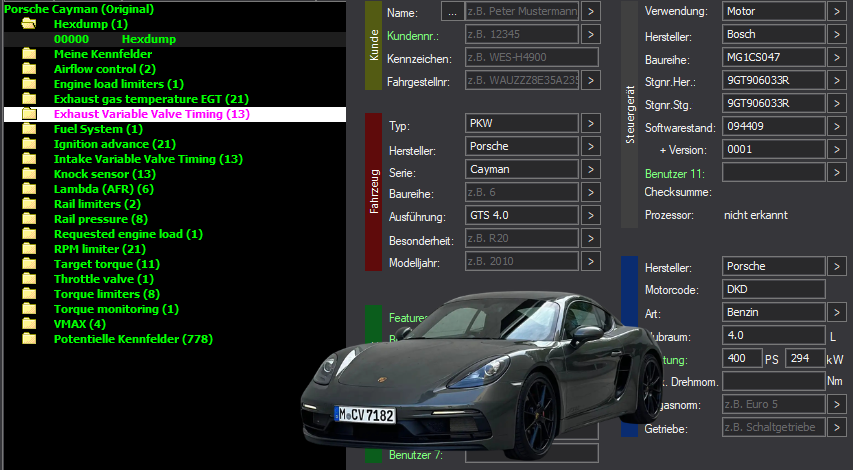Select the 00000 Hexdump entry
This screenshot has height=470, width=853.
[x=174, y=39]
